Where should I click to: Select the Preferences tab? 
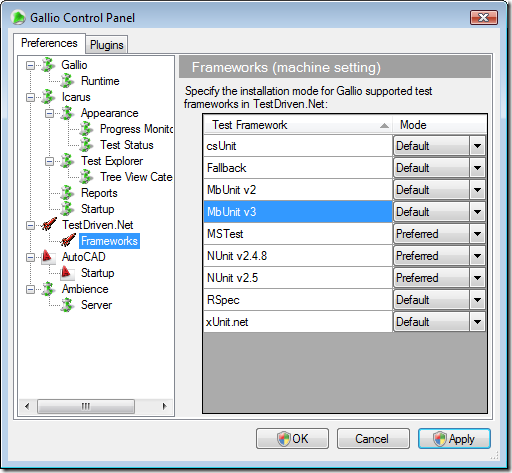pyautogui.click(x=49, y=43)
